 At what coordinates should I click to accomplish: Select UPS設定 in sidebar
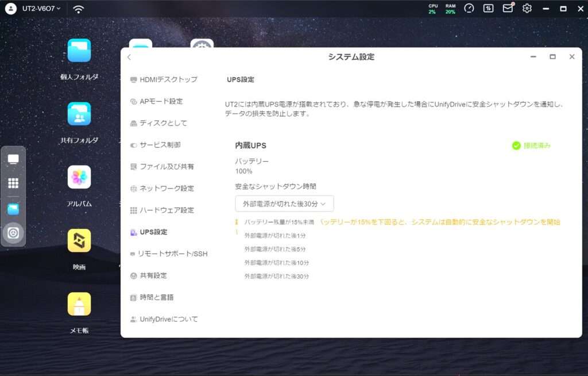click(149, 232)
